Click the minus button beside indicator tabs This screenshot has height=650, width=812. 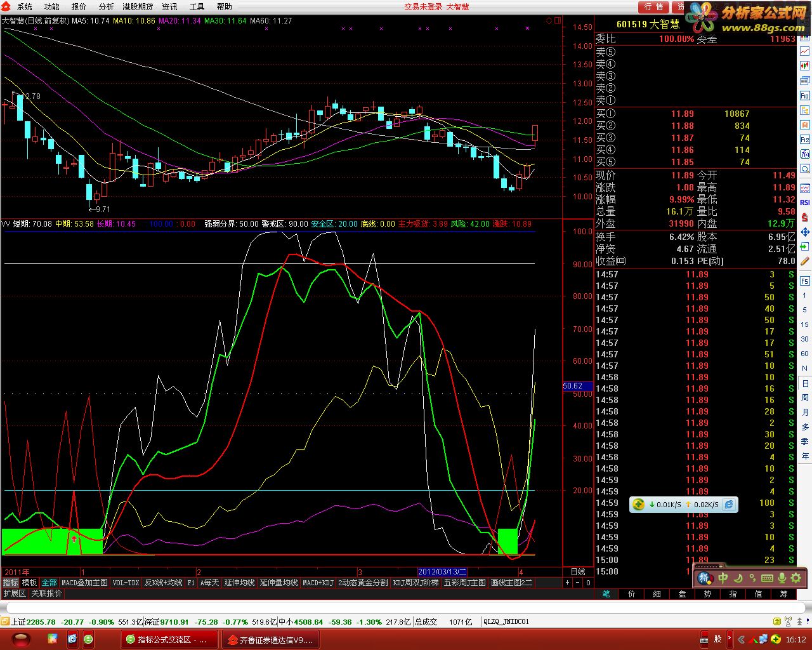[x=578, y=583]
